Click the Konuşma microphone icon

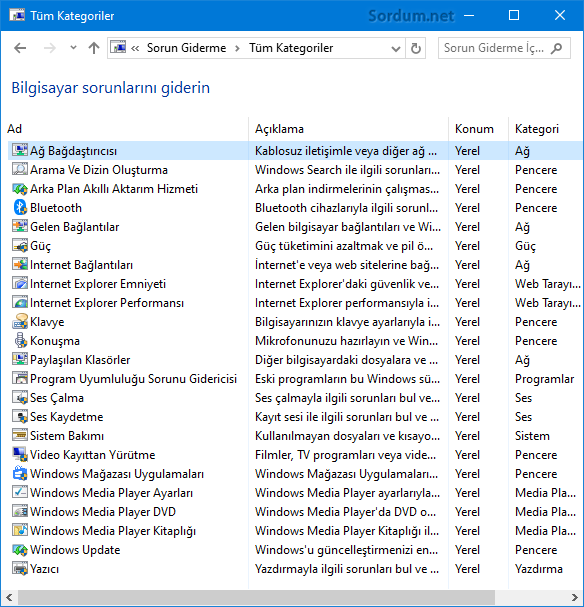(20, 340)
